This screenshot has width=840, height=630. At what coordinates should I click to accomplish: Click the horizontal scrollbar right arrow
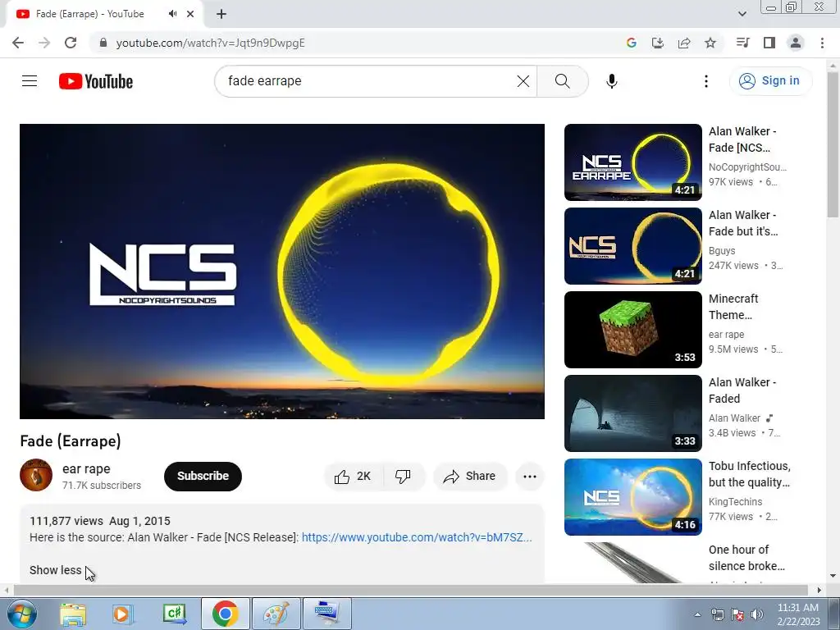819,590
